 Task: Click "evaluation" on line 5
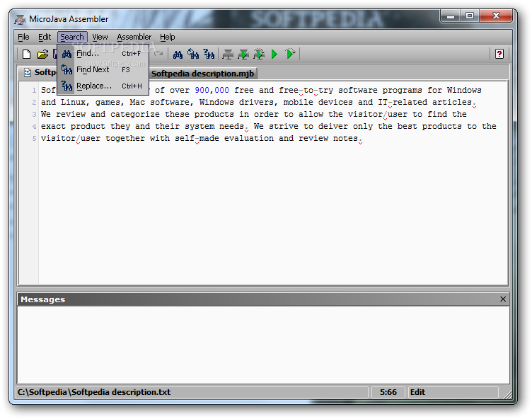(249, 138)
